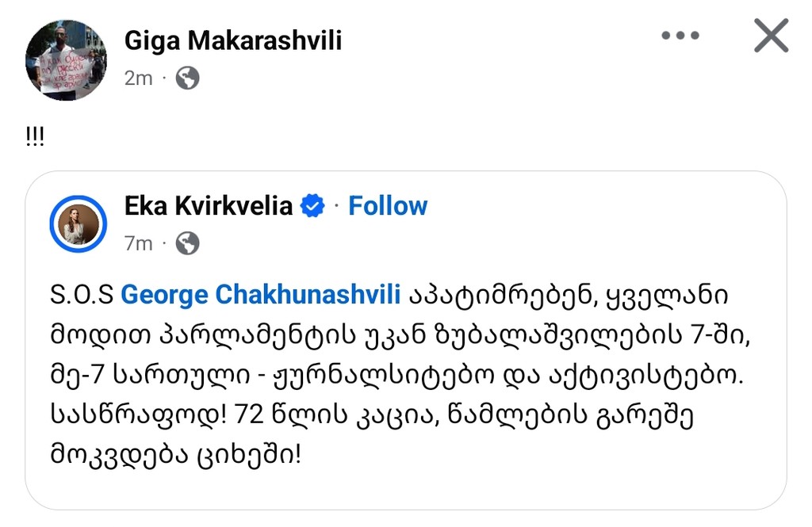This screenshot has height=527, width=812.
Task: Click the 2m post timestamp
Action: pos(139,78)
